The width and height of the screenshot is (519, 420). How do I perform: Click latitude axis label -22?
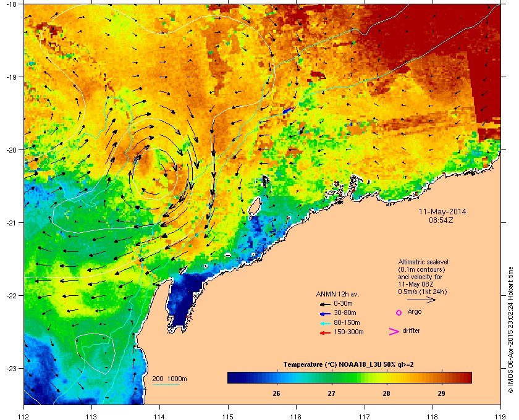11,295
